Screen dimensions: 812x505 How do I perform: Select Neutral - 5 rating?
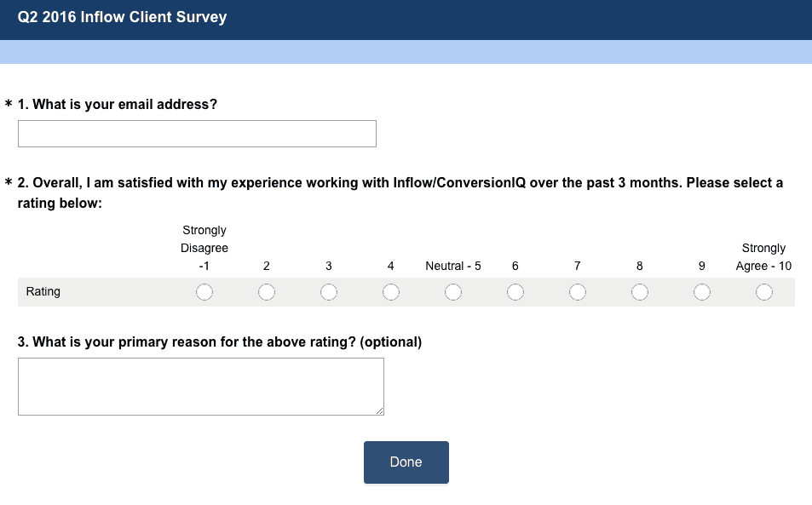click(x=452, y=292)
